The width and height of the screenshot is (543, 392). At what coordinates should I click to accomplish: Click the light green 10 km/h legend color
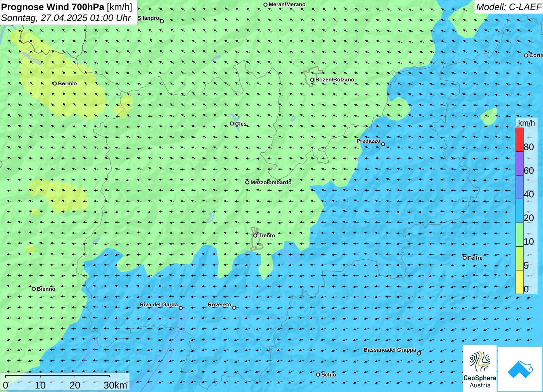[520, 235]
